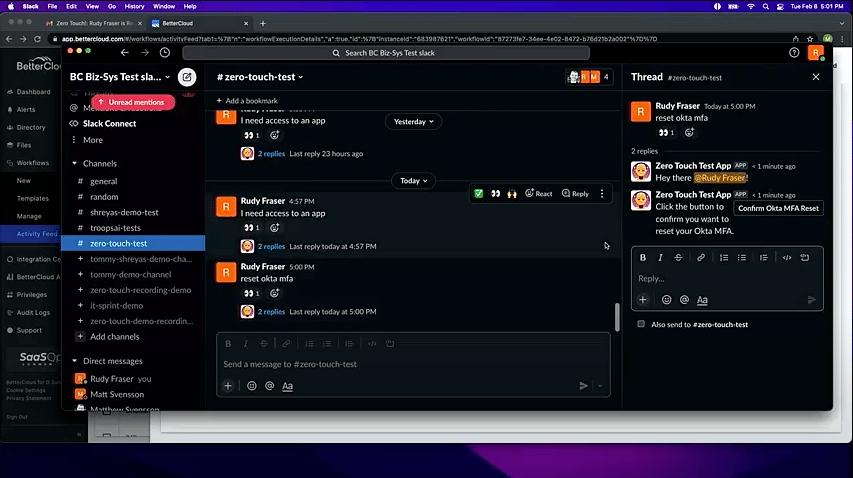Viewport: 853px width, 478px height.
Task: Open send options arrow in channel message box
Action: tap(600, 386)
